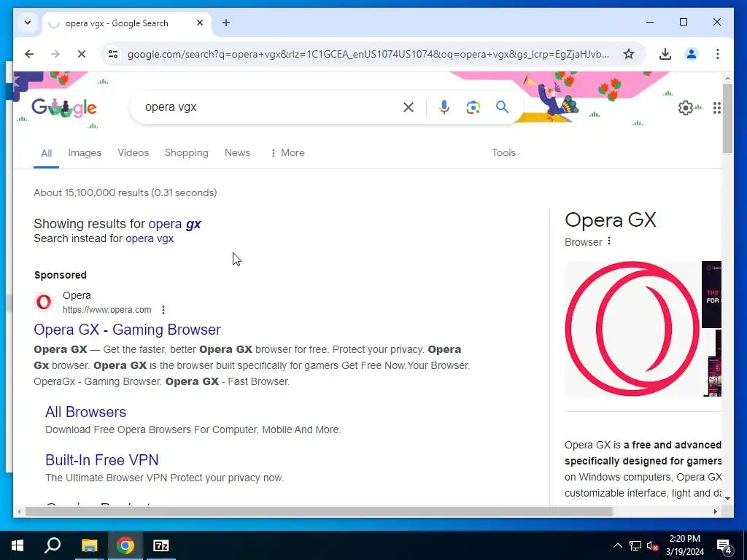Image resolution: width=747 pixels, height=560 pixels.
Task: Stop loading the page with the X button
Action: (82, 54)
